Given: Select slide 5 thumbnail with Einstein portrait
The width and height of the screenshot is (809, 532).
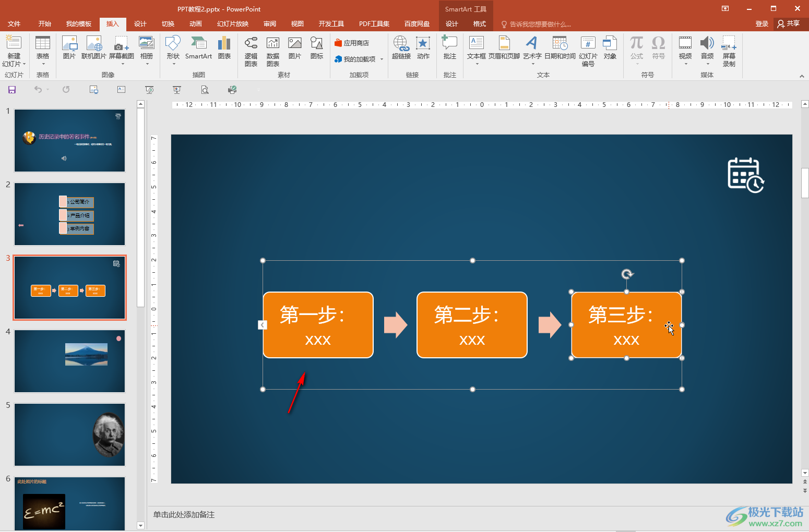Looking at the screenshot, I should pyautogui.click(x=69, y=434).
